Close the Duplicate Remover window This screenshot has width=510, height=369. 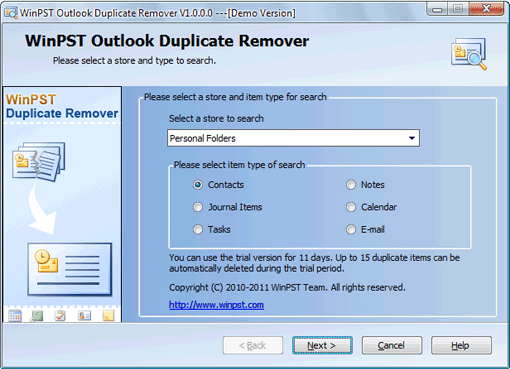(x=486, y=9)
